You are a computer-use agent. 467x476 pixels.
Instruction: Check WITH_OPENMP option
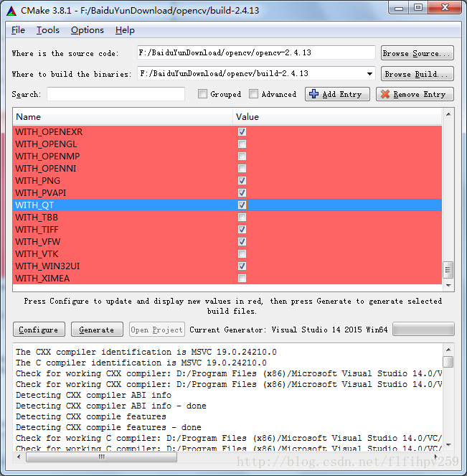pyautogui.click(x=242, y=157)
